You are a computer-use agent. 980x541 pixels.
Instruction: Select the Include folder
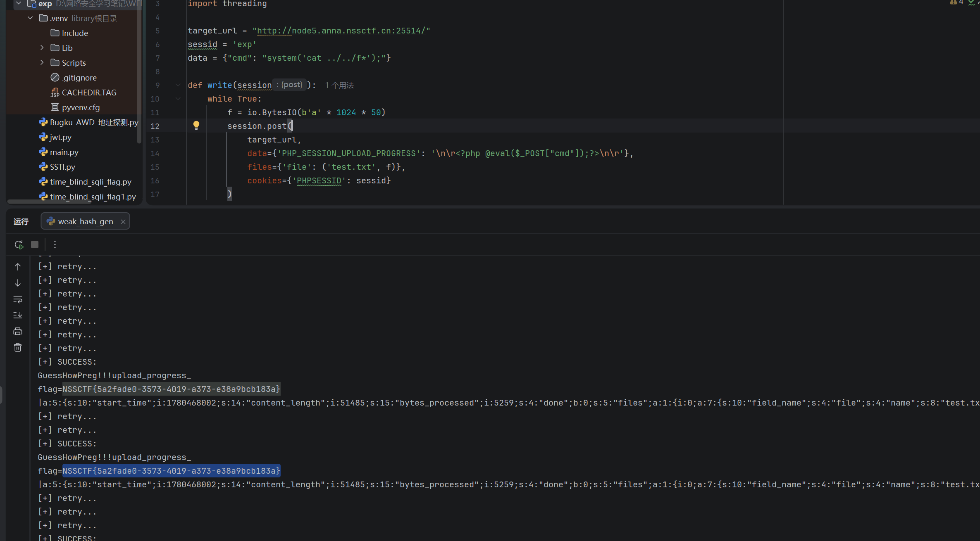tap(74, 33)
